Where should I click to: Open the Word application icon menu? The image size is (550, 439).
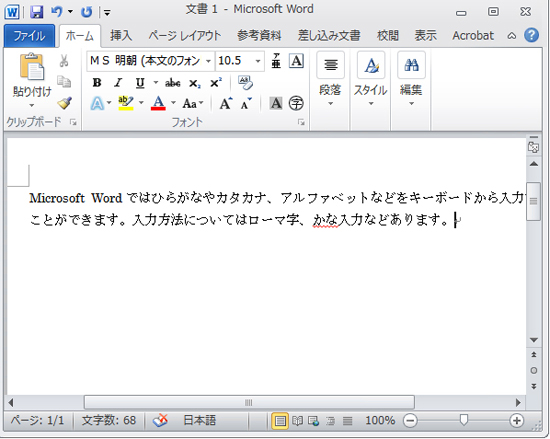pos(12,12)
